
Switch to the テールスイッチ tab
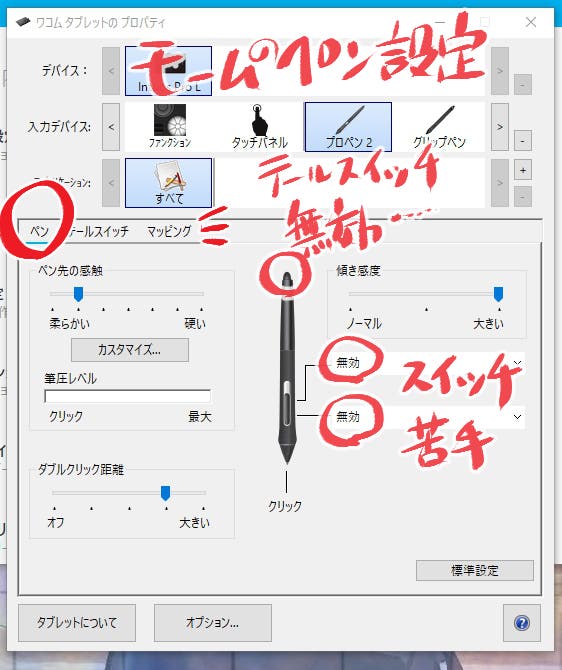[x=99, y=232]
